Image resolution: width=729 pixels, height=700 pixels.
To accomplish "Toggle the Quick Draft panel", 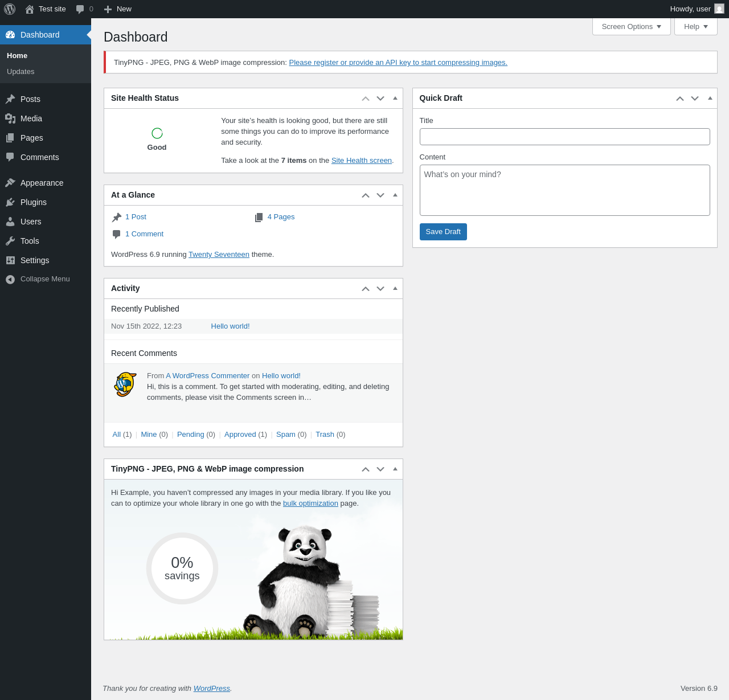I will point(710,98).
